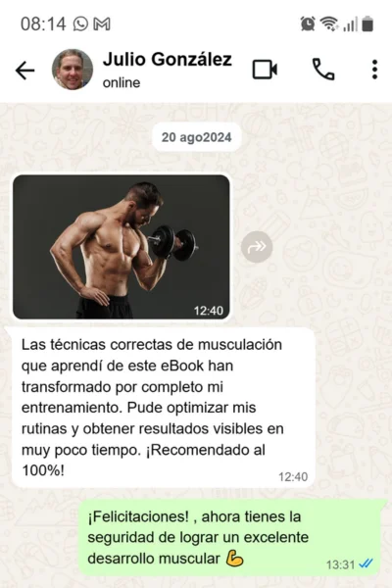Tap the battery indicator icon
This screenshot has width=392, height=588.
(367, 24)
